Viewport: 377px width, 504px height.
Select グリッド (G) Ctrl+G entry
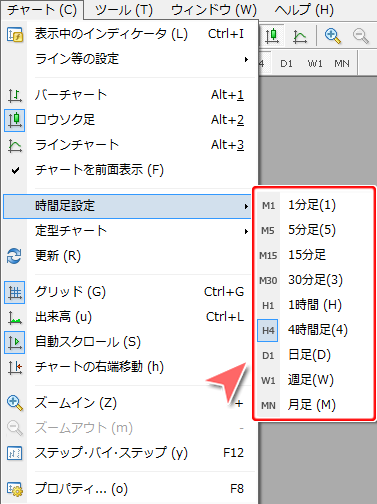(x=127, y=292)
